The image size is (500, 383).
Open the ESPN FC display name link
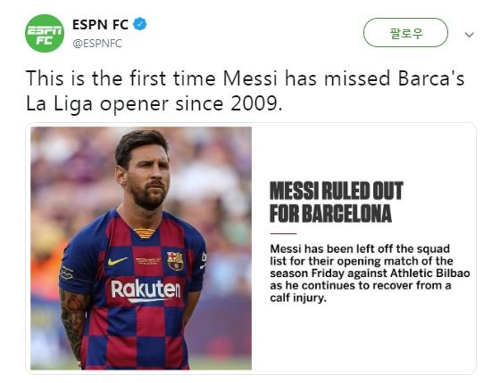point(100,25)
